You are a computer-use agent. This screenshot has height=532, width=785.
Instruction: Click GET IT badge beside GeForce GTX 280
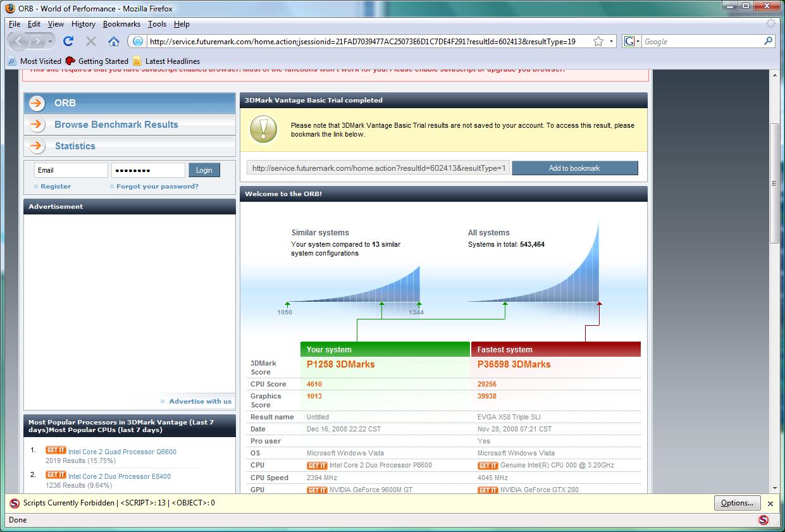coord(488,490)
